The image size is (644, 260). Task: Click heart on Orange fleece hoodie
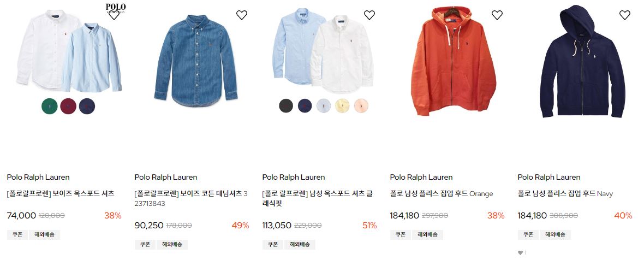point(497,15)
